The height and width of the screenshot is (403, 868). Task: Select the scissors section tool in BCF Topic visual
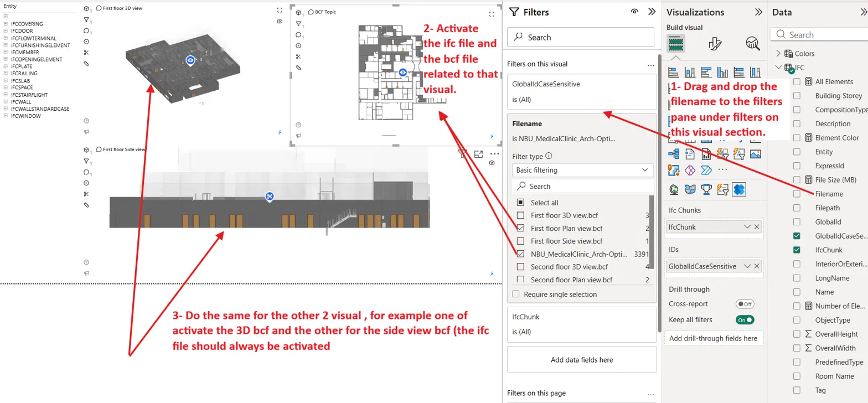298,56
